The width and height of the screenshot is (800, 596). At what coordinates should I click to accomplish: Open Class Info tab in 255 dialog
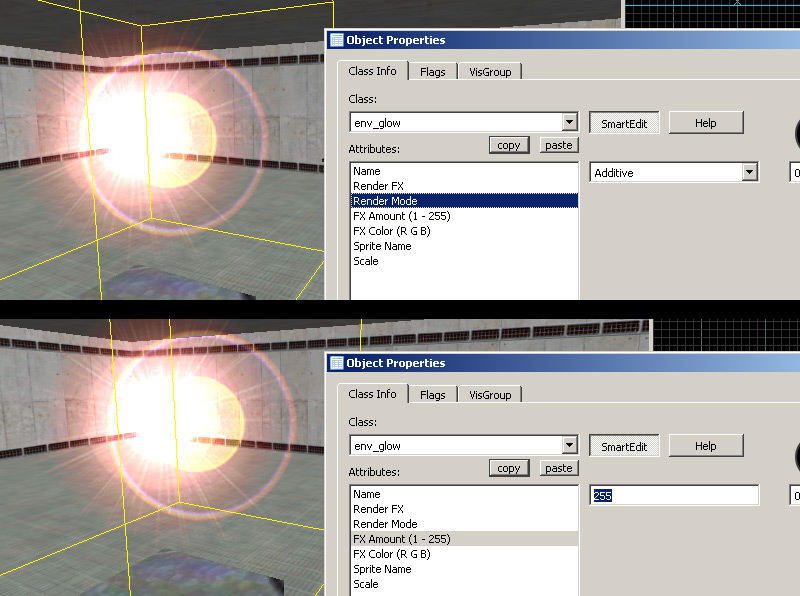click(x=372, y=394)
